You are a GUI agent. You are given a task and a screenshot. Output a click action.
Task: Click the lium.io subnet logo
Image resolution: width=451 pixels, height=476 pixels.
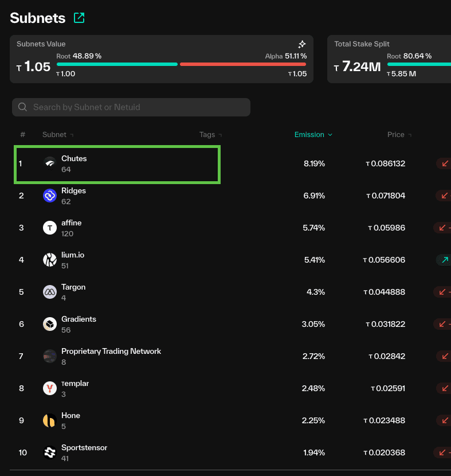pos(50,260)
